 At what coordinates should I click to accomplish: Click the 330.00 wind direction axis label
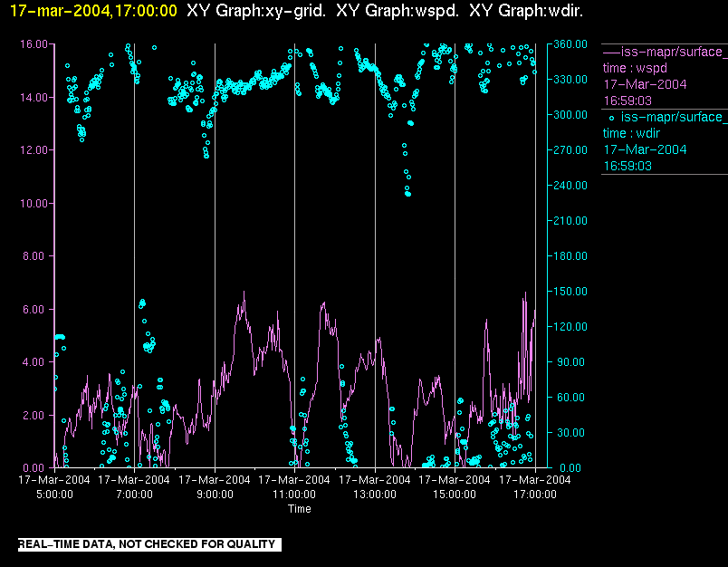(570, 80)
